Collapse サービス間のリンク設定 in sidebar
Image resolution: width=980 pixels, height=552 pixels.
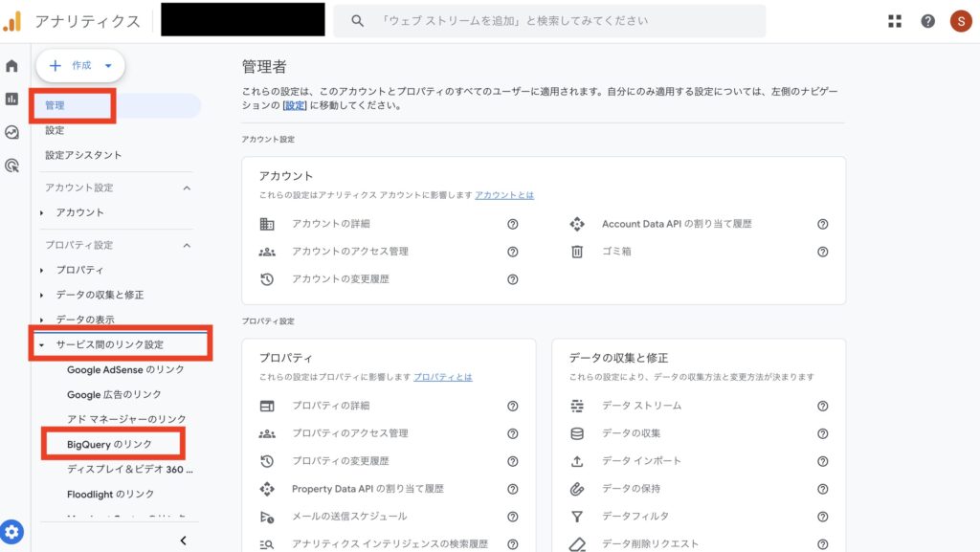point(42,344)
